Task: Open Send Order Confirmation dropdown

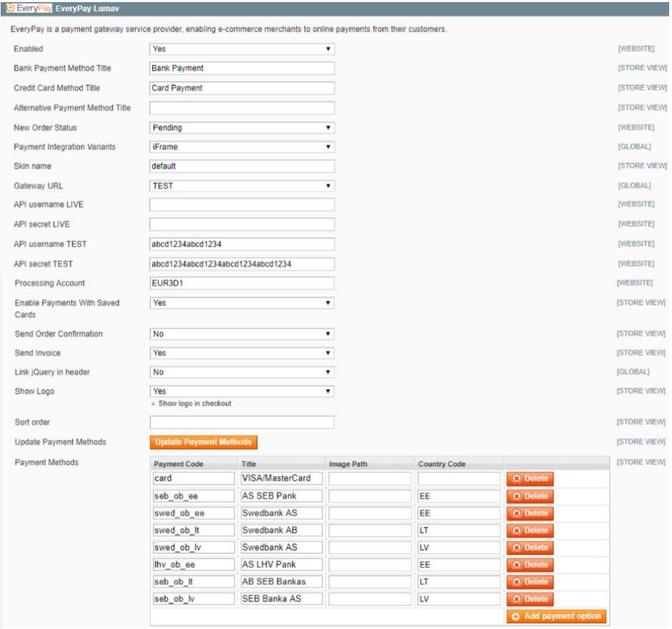Action: click(x=241, y=334)
